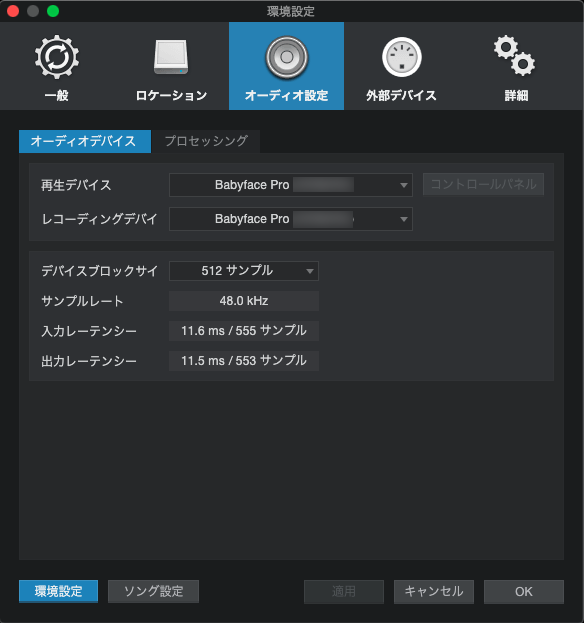Click the サンプルレート label
The height and width of the screenshot is (623, 584).
tap(82, 301)
